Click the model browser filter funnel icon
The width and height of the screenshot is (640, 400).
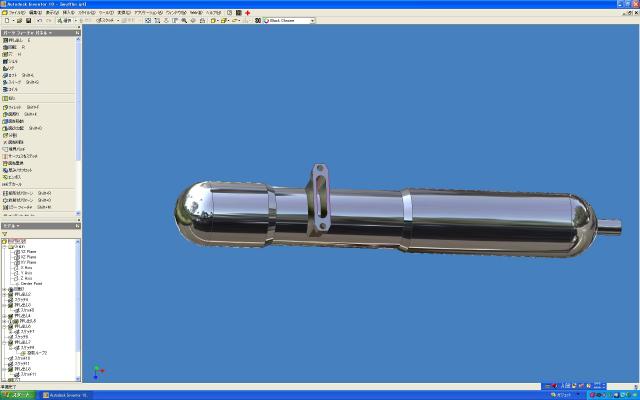pos(5,233)
